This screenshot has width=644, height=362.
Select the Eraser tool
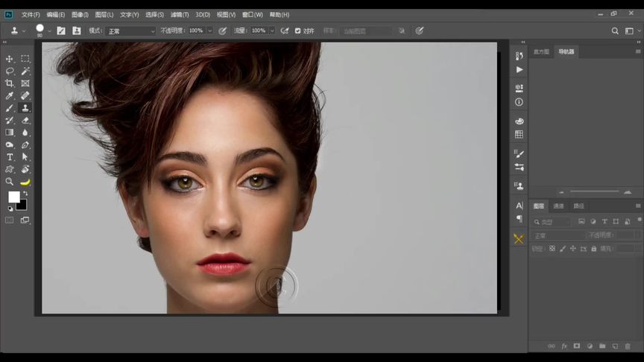coord(25,120)
